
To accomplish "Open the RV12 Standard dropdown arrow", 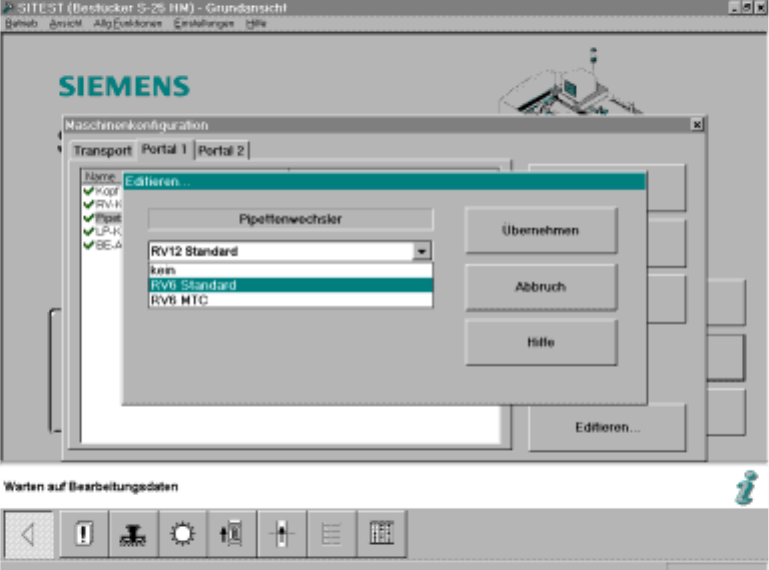I will (421, 251).
